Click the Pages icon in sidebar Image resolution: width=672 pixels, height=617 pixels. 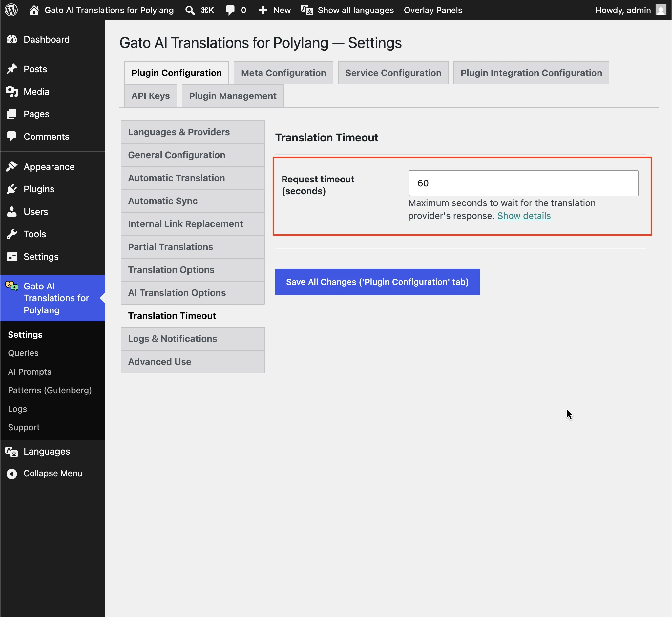point(12,114)
